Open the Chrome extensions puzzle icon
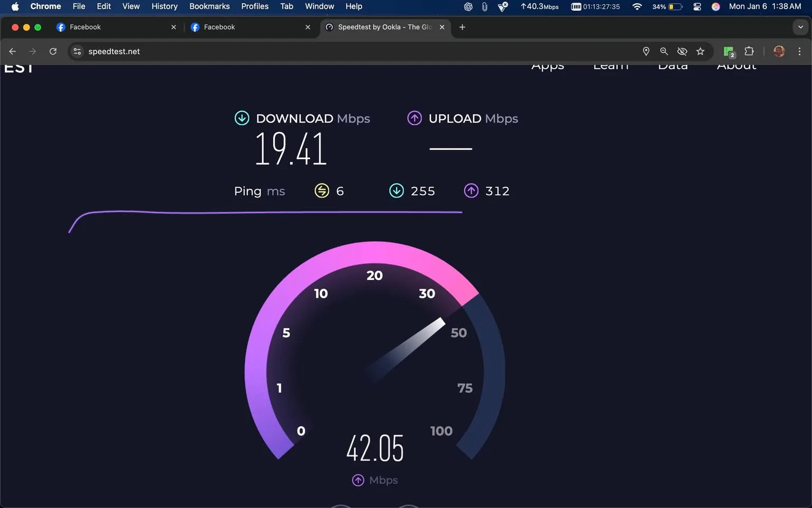 749,51
